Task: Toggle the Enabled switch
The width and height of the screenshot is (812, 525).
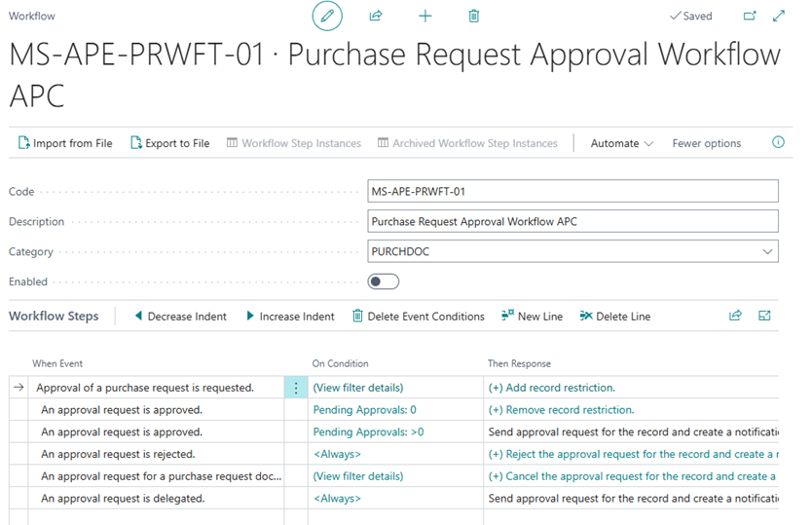Action: (x=384, y=281)
